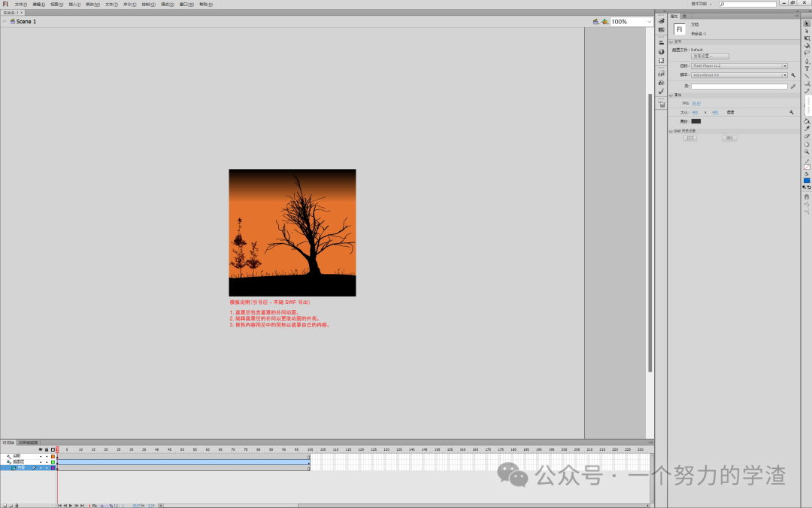
Task: Click the Play button in timeline controls
Action: point(71,505)
